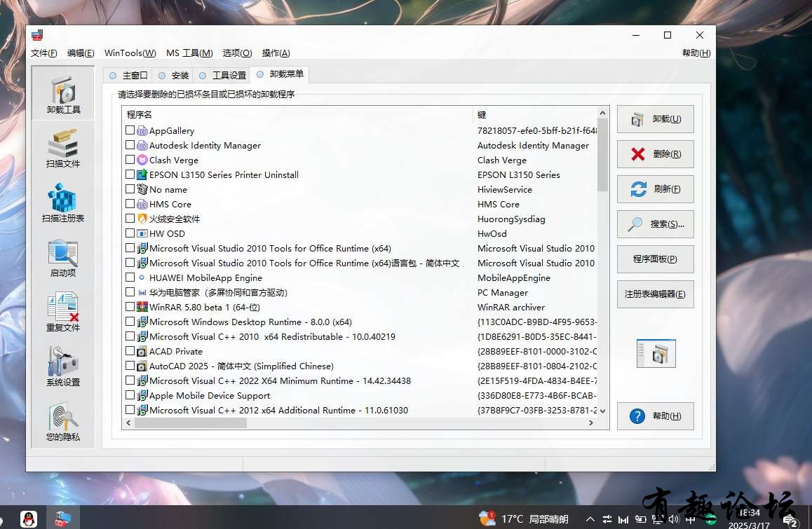Click the EPSON L3150 printer uninstall icon
The height and width of the screenshot is (529, 812).
coord(142,174)
